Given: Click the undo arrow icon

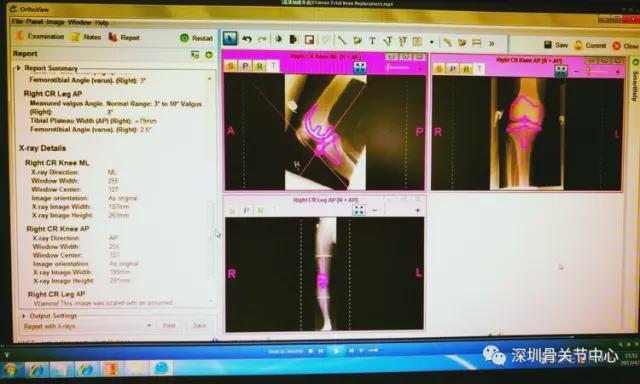Looking at the screenshot, I should pos(247,39).
